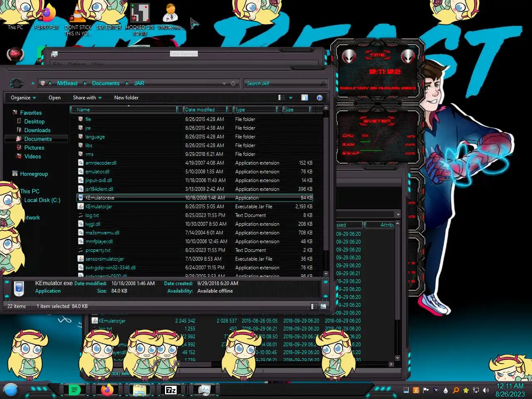Sort by the Name column header

tap(124, 109)
